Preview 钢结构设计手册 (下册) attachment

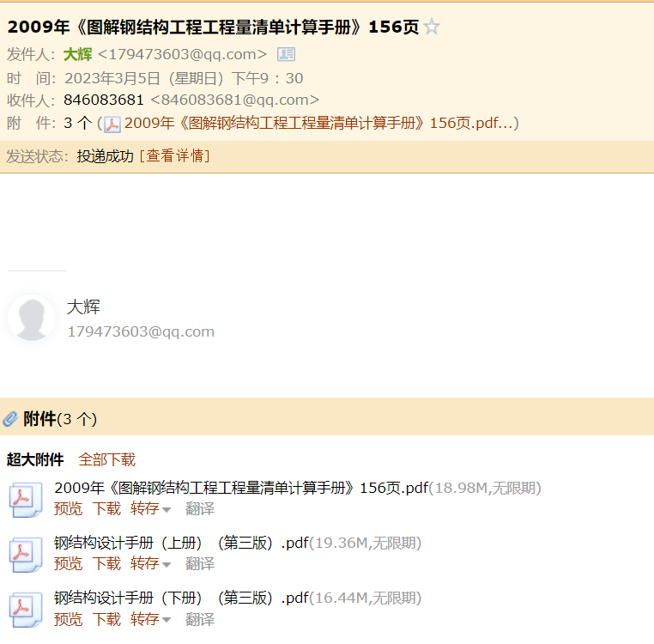coord(68,619)
